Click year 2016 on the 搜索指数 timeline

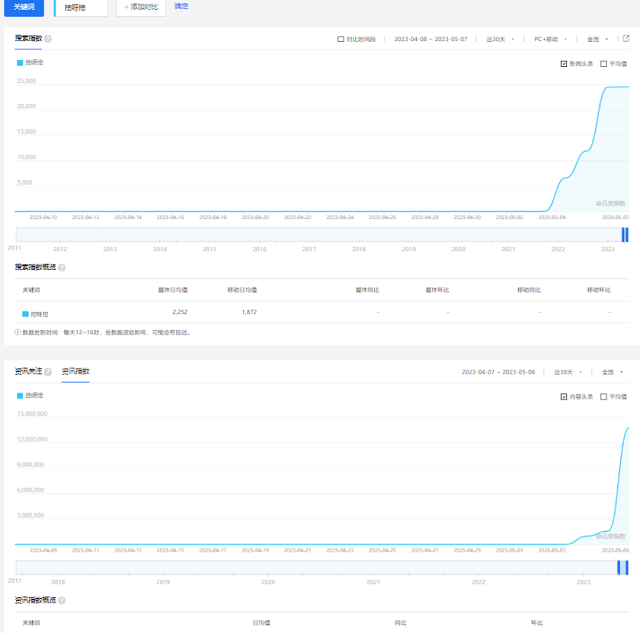259,249
